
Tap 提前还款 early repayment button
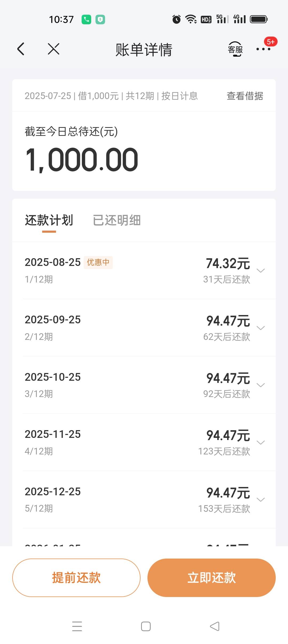coord(76,578)
